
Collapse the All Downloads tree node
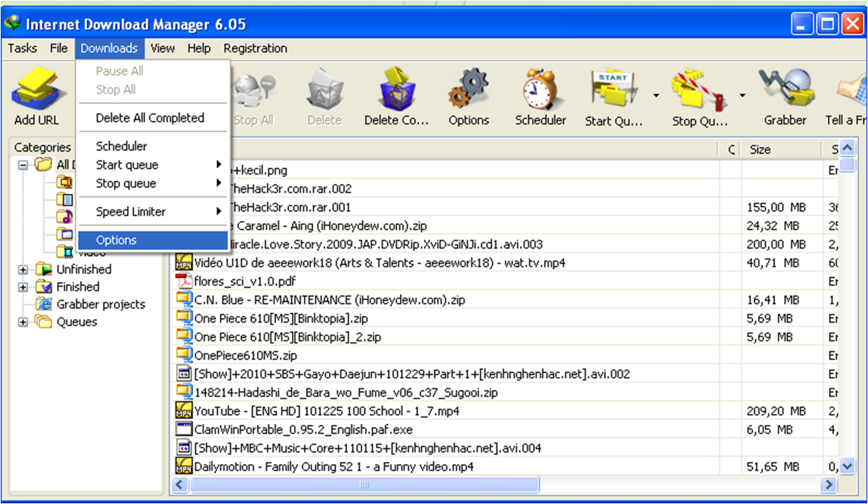(23, 165)
